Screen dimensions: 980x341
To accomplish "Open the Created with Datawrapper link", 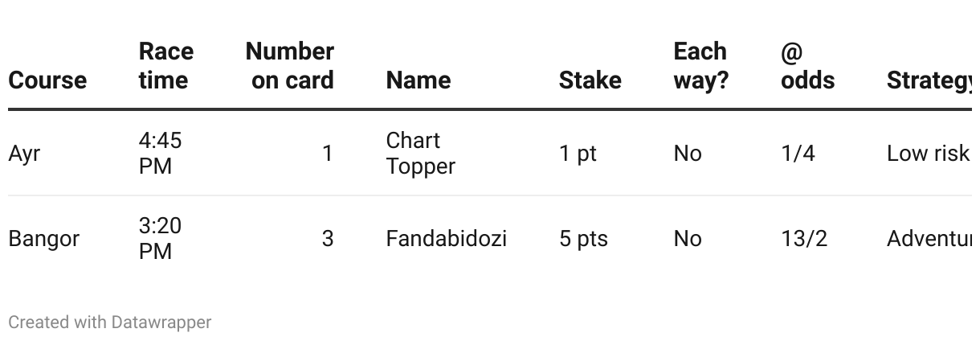I will point(110,323).
